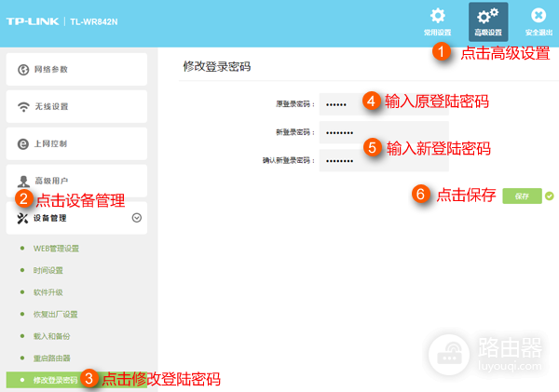Screen dimensions: 559x392
Task: Select the 无线设置 Wi-Fi icon
Action: coord(23,106)
